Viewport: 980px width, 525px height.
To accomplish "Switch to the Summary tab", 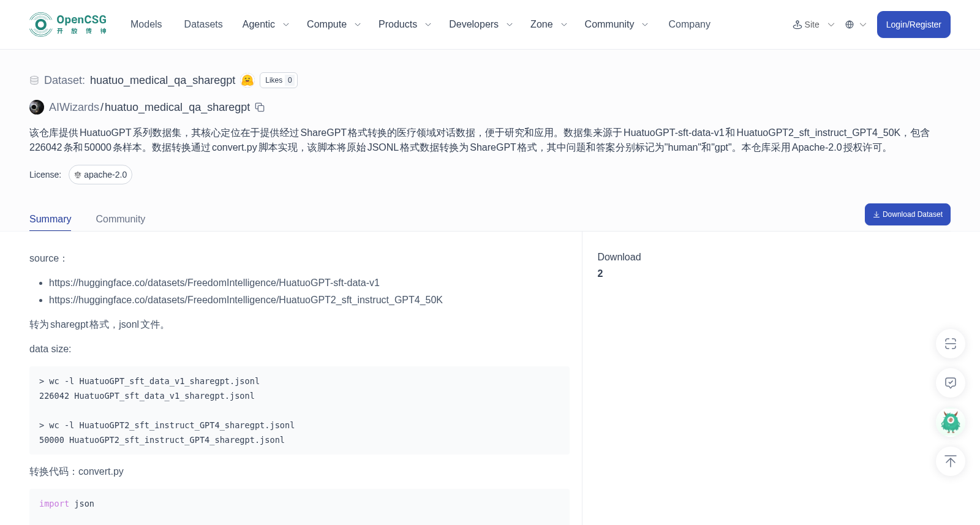I will pyautogui.click(x=50, y=219).
